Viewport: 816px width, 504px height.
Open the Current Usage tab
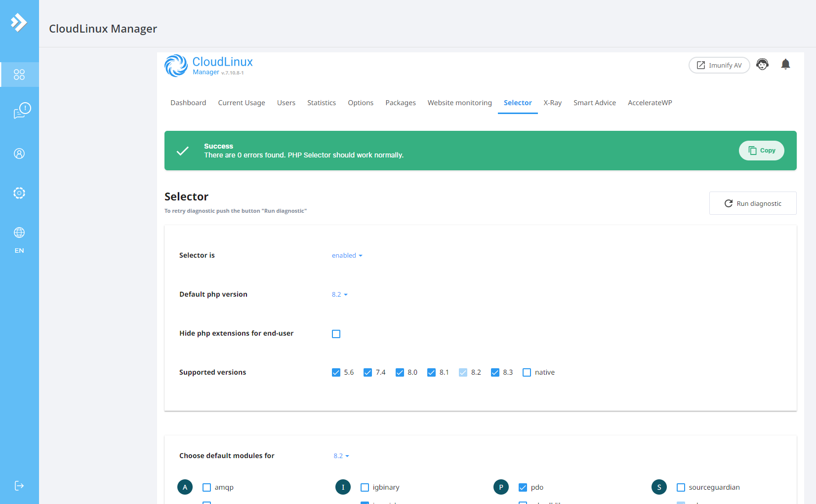[x=242, y=103]
